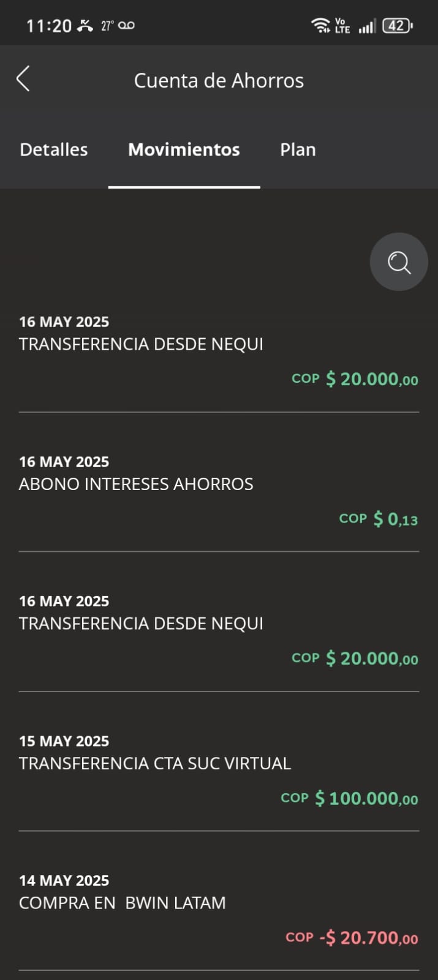438x980 pixels.
Task: Select the Movimientos tab
Action: click(184, 149)
